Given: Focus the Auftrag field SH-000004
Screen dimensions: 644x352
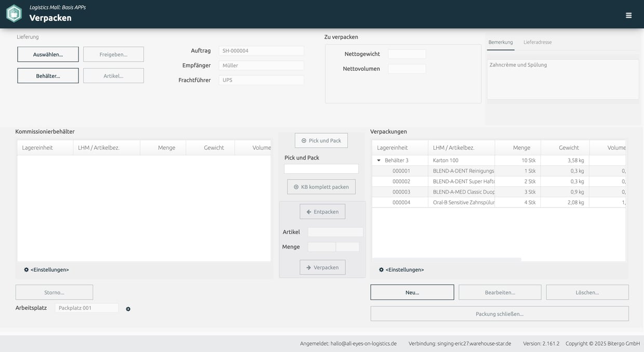Looking at the screenshot, I should [x=261, y=50].
